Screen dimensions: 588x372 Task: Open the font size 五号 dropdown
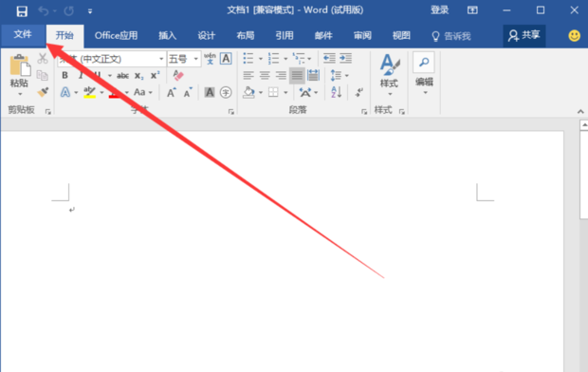tap(184, 59)
